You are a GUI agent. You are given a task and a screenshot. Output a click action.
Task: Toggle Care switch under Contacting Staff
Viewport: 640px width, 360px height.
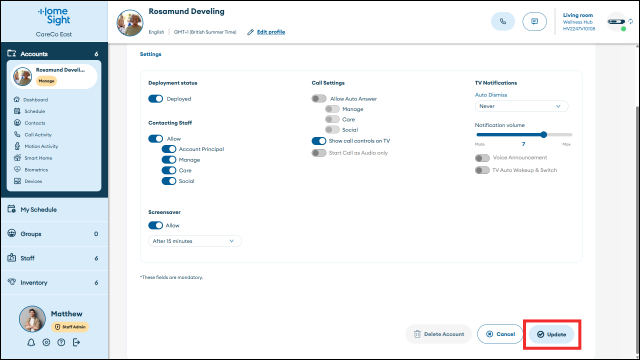click(169, 170)
